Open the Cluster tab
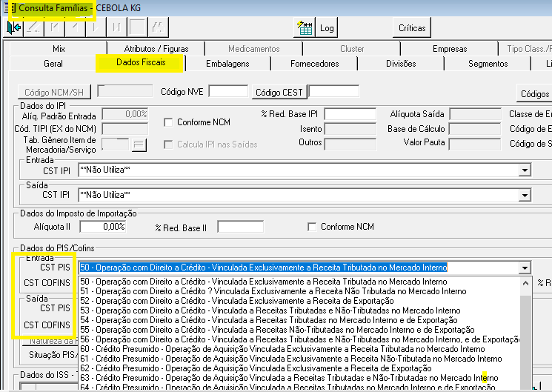Image resolution: width=552 pixels, height=392 pixels. point(352,49)
